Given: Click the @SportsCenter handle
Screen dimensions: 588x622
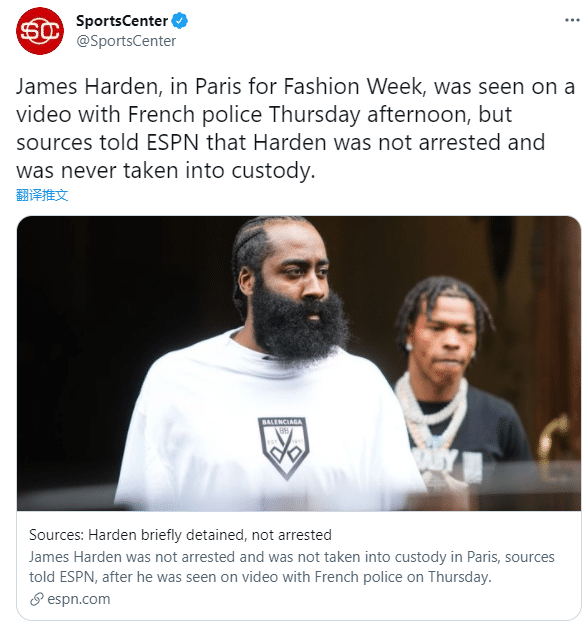Looking at the screenshot, I should point(126,41).
